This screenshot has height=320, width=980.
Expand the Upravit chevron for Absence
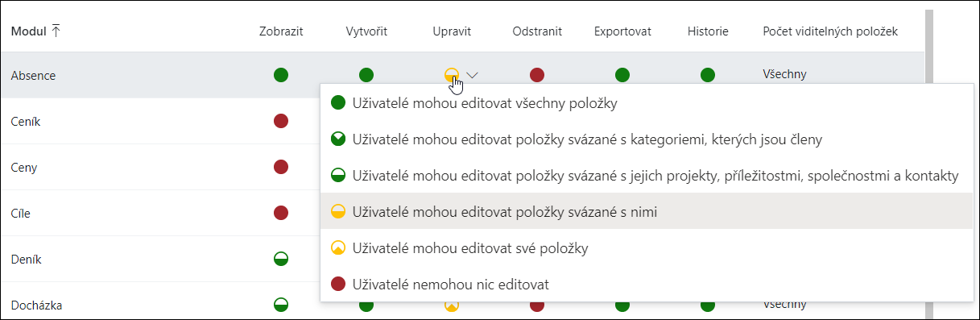coord(473,75)
